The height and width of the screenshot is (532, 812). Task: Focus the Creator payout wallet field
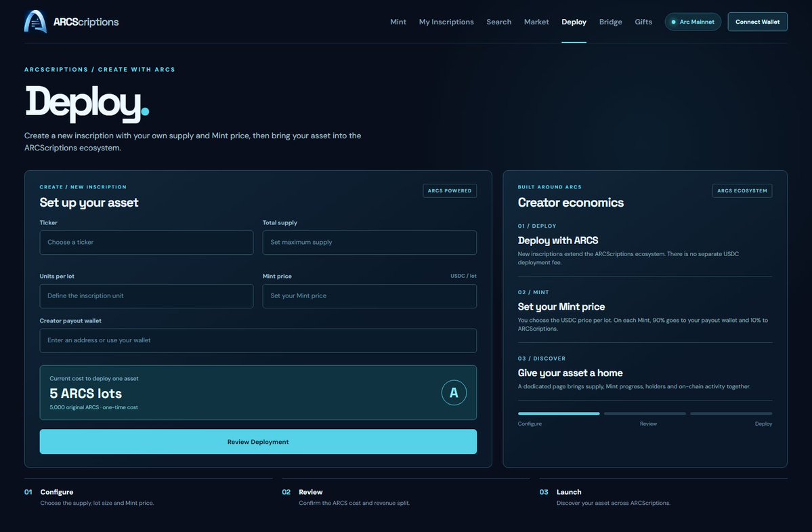pos(258,340)
